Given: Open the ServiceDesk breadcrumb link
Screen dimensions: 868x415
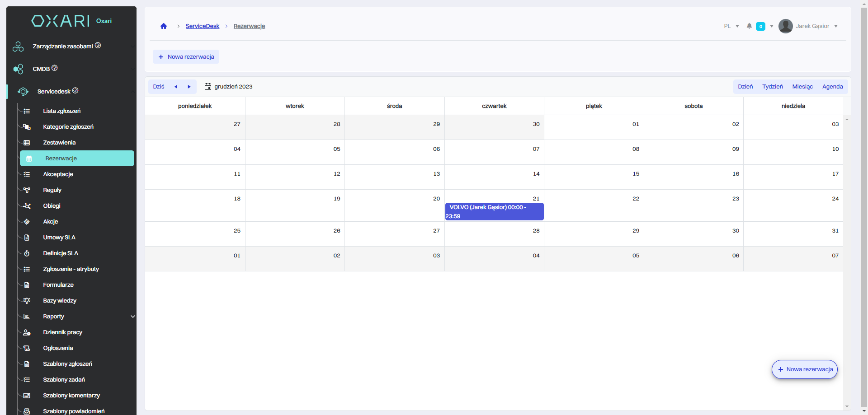Looking at the screenshot, I should click(x=202, y=26).
